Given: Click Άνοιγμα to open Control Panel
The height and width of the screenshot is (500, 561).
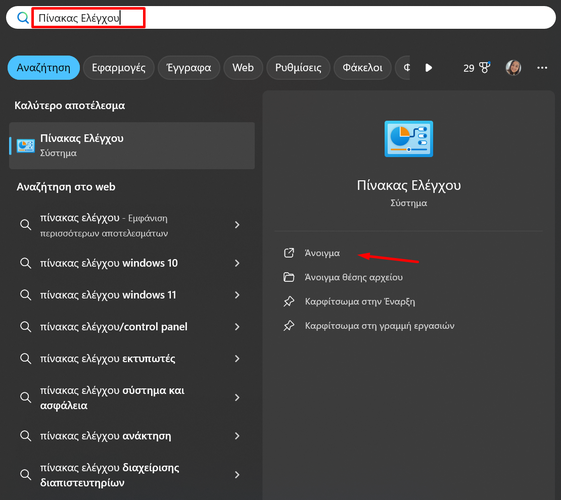Looking at the screenshot, I should click(x=322, y=253).
